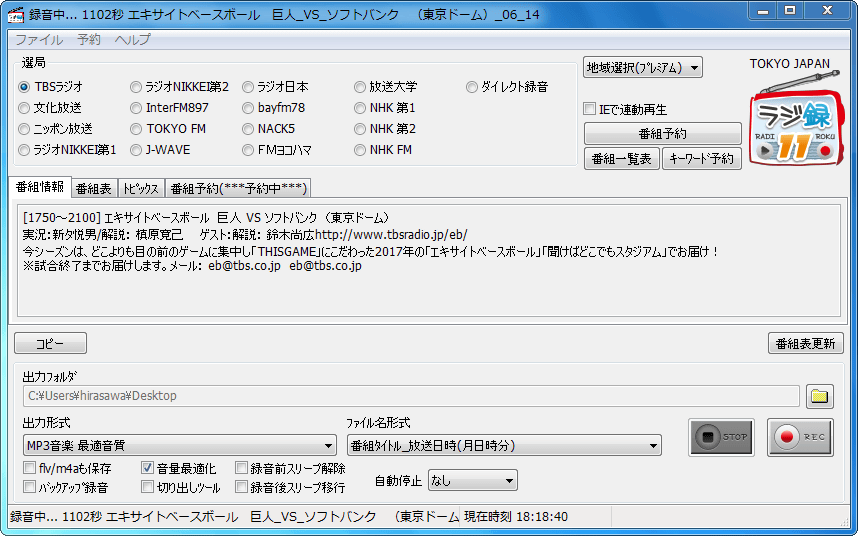Click the program info text area
The height and width of the screenshot is (536, 858).
pyautogui.click(x=429, y=260)
